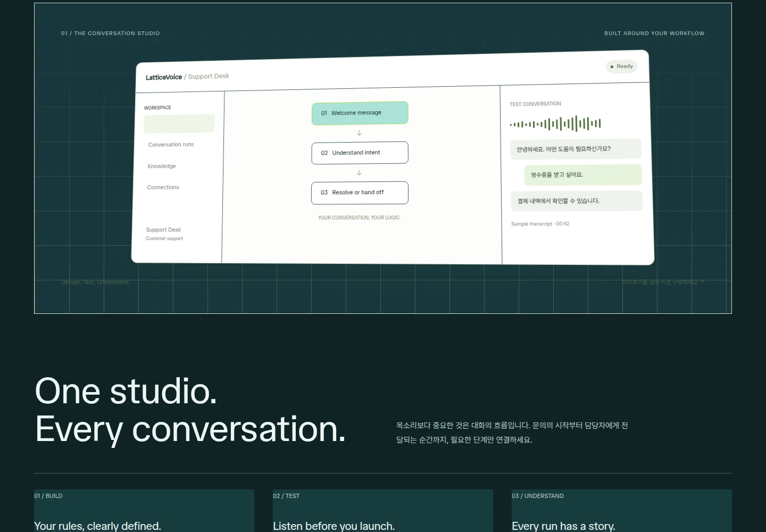766x532 pixels.
Task: Click the LatticeVoice brand name
Action: click(164, 77)
